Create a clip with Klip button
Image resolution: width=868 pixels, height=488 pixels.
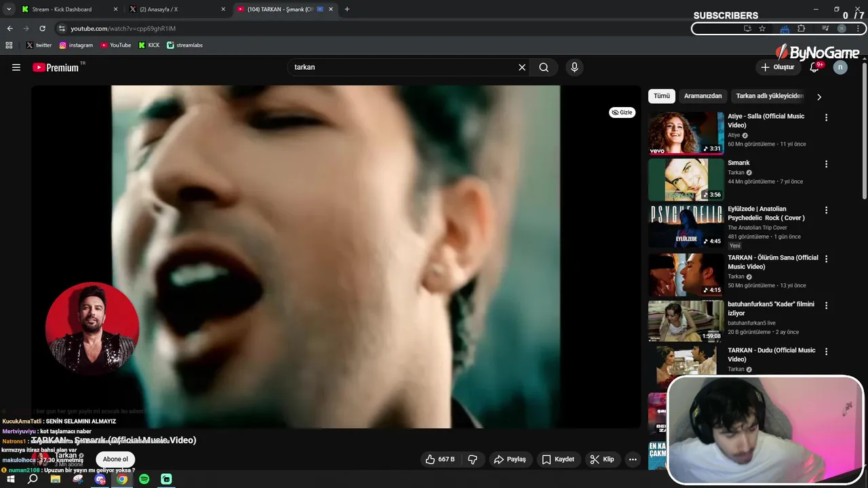[602, 460]
